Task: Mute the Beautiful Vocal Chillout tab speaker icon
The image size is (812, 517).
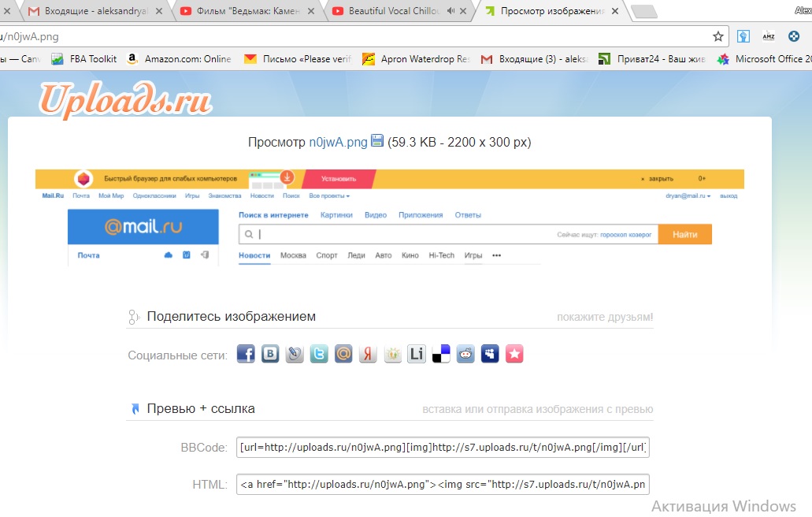Action: (450, 11)
